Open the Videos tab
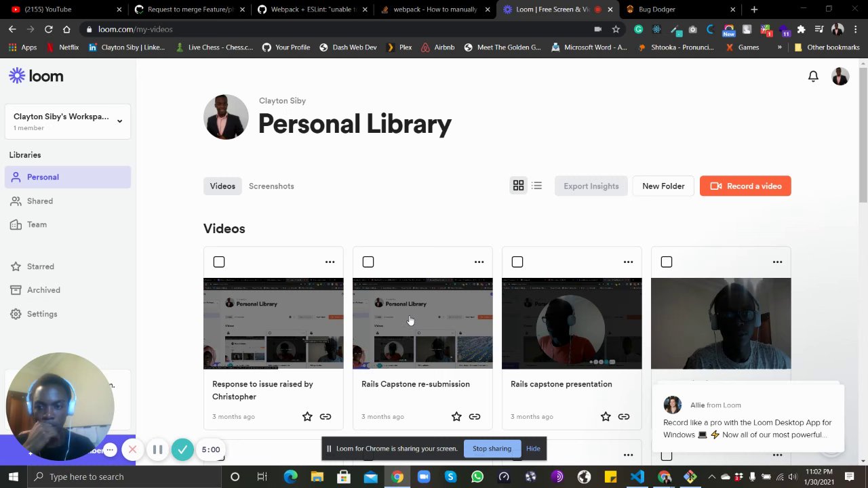 point(222,186)
